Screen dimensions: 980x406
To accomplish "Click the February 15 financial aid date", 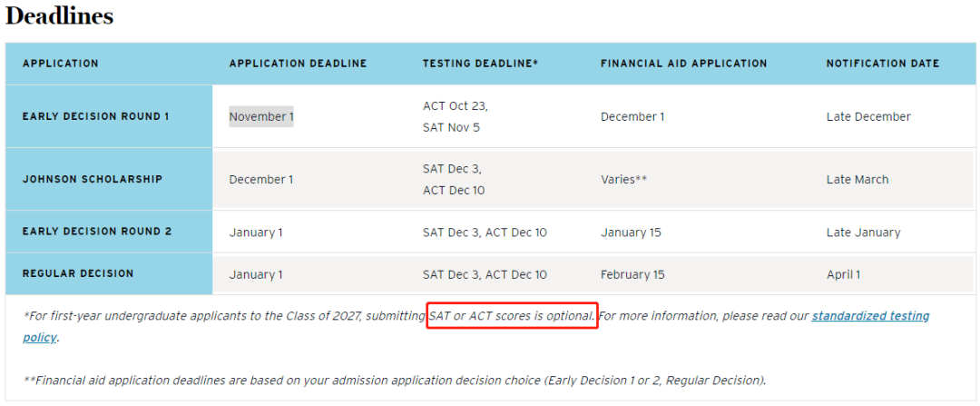I will [x=632, y=273].
